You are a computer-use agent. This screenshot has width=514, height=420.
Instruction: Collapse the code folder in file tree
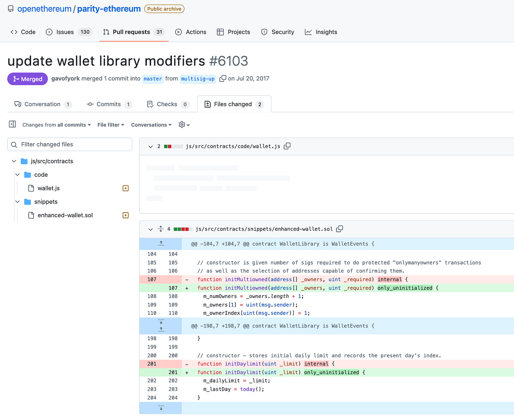pos(18,175)
